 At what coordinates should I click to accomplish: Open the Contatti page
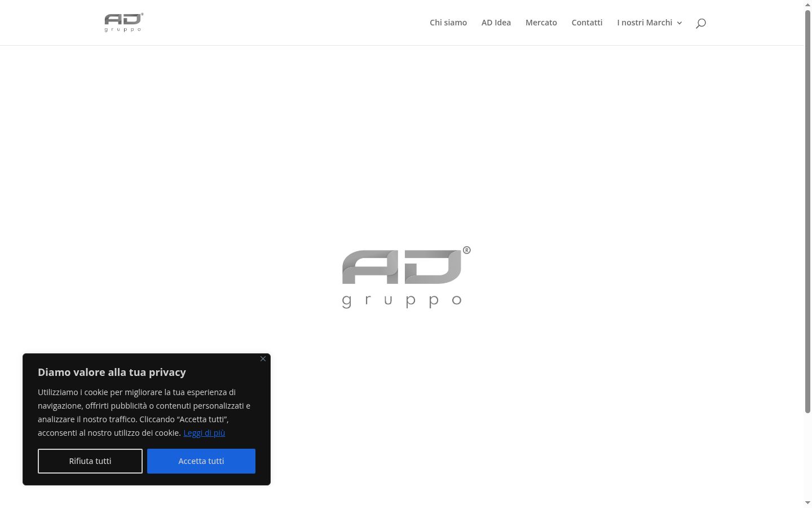587,23
